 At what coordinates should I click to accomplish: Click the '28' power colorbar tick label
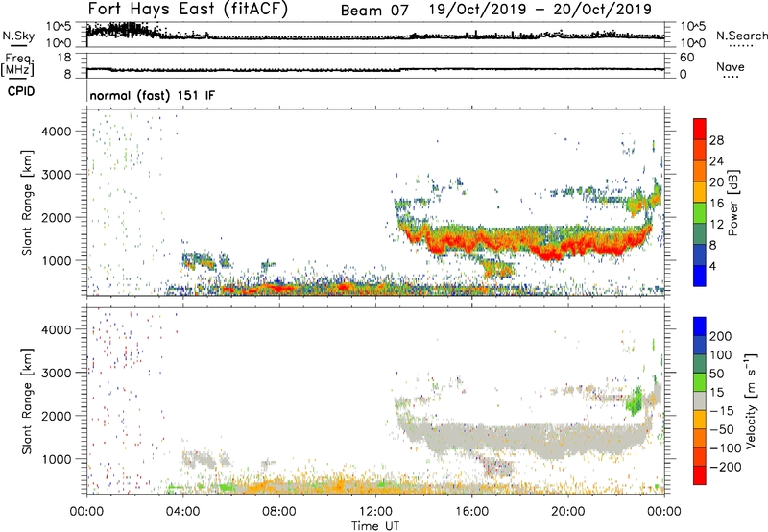pos(716,140)
